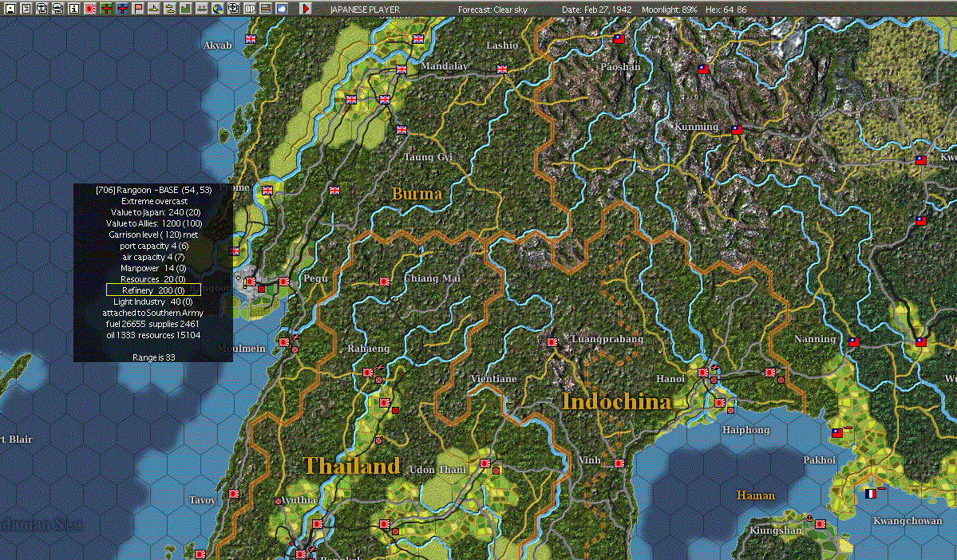Select the Japanese flag at Chiang Mai
Image resolution: width=957 pixels, height=560 pixels.
(x=385, y=282)
